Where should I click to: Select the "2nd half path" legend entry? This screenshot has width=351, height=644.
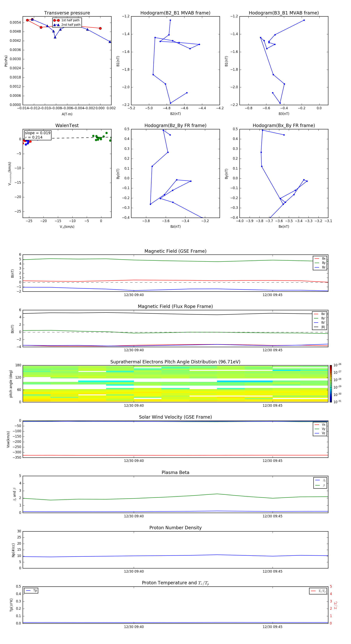pos(67,25)
